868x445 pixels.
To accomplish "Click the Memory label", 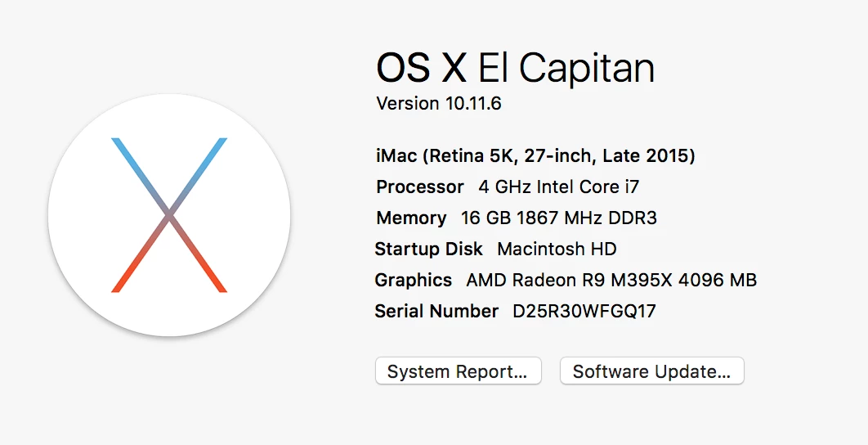I will [x=411, y=218].
